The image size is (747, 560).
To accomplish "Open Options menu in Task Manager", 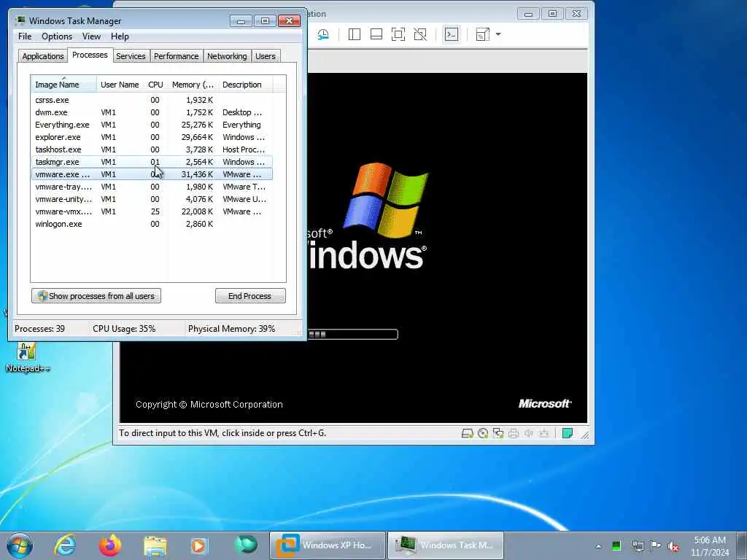I will pos(57,36).
